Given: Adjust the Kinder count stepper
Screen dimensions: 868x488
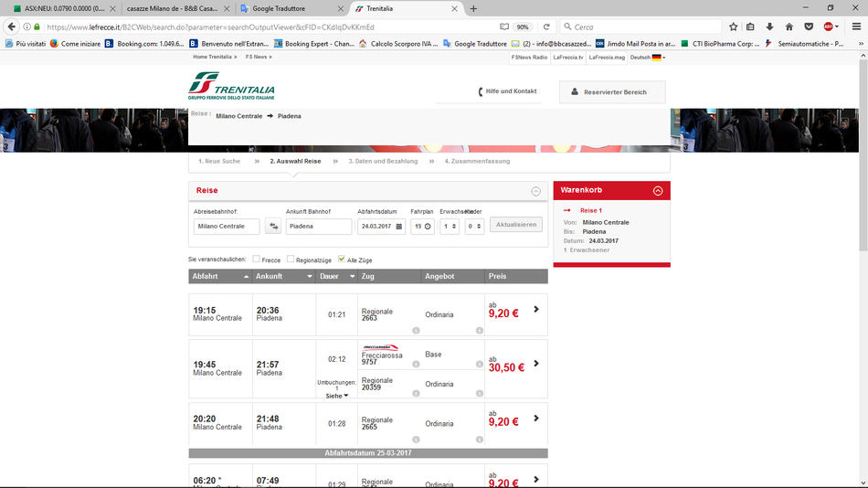Looking at the screenshot, I should [x=479, y=226].
